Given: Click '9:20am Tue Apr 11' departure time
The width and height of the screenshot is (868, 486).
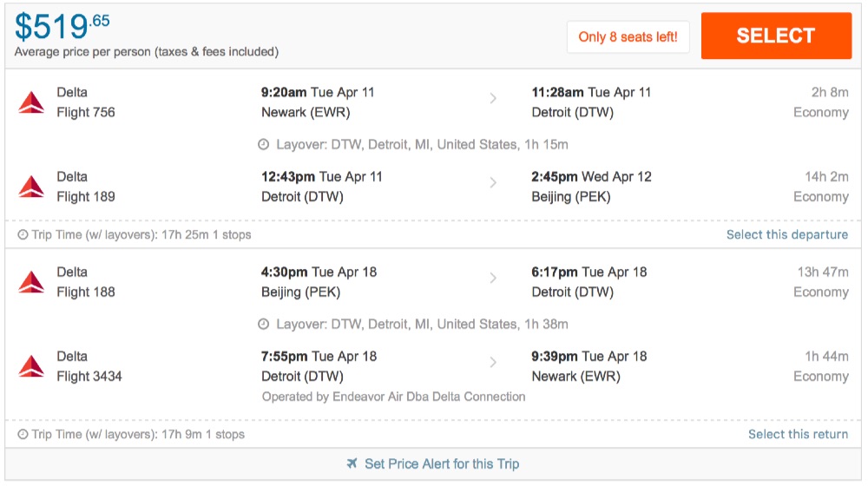Looking at the screenshot, I should tap(318, 92).
